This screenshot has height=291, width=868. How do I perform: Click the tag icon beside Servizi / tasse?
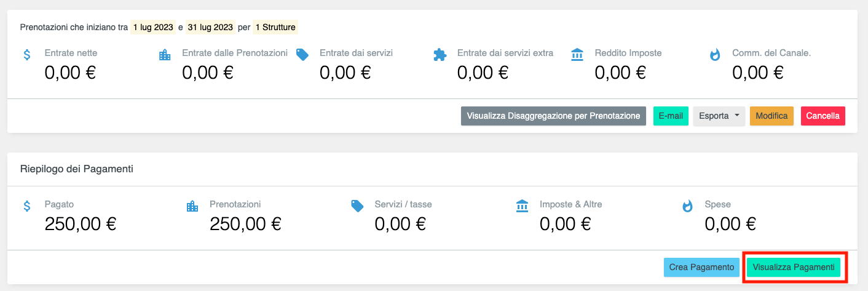(x=357, y=206)
